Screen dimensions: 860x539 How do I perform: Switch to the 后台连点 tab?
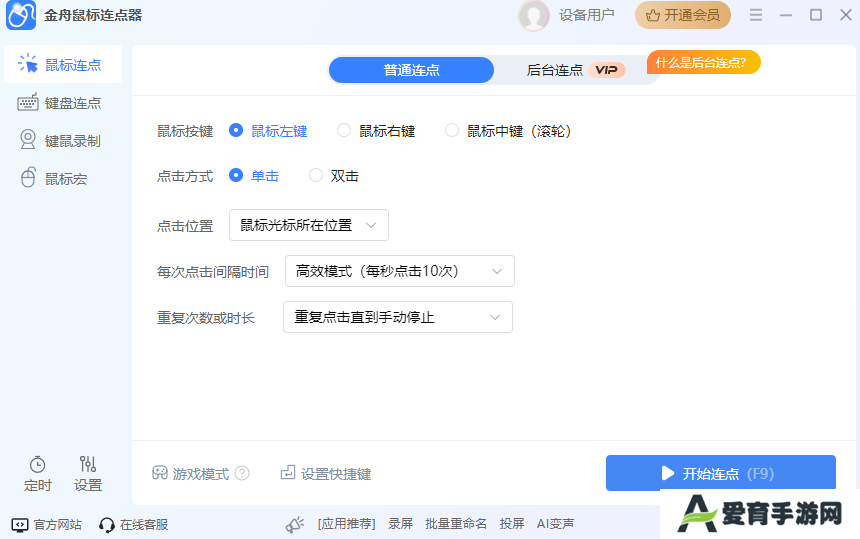pos(576,70)
